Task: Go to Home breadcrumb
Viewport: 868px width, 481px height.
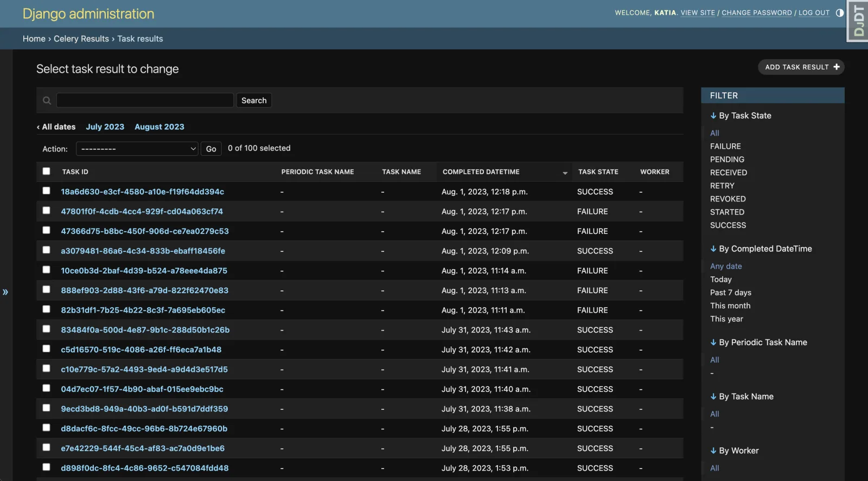Action: [x=34, y=39]
